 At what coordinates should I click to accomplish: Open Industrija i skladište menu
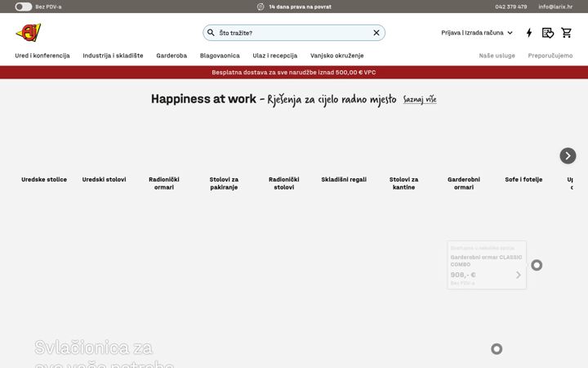[113, 56]
